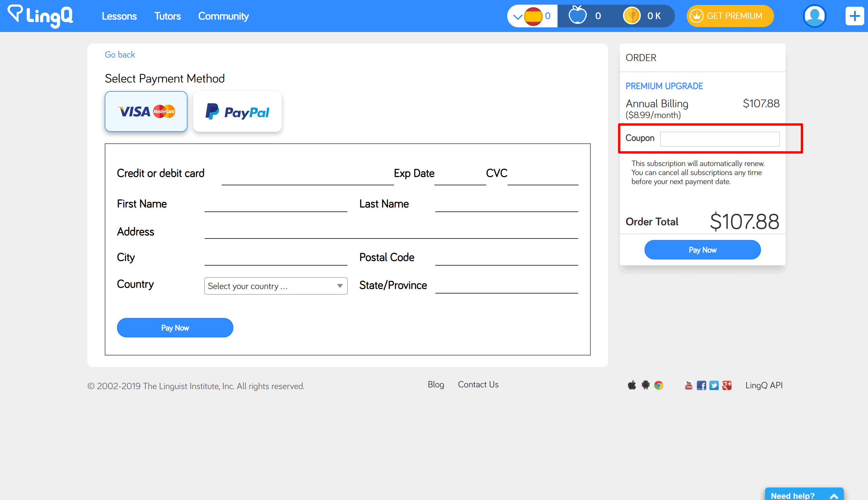
Task: Click the Pay Now button in order panel
Action: (x=702, y=250)
